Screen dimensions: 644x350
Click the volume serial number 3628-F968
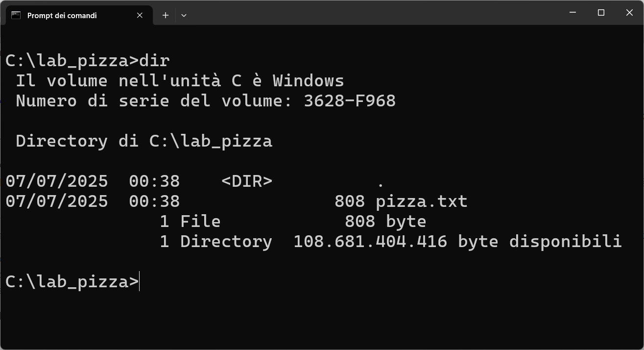[350, 101]
